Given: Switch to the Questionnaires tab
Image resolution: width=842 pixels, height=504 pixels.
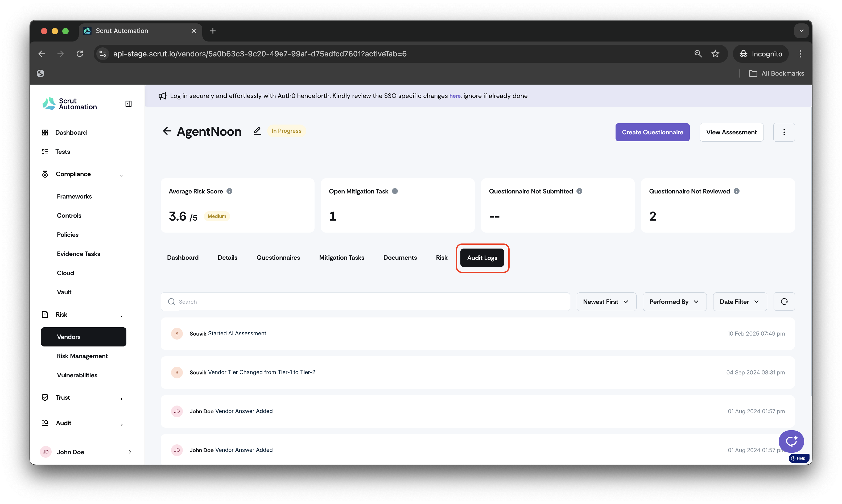Looking at the screenshot, I should 278,257.
